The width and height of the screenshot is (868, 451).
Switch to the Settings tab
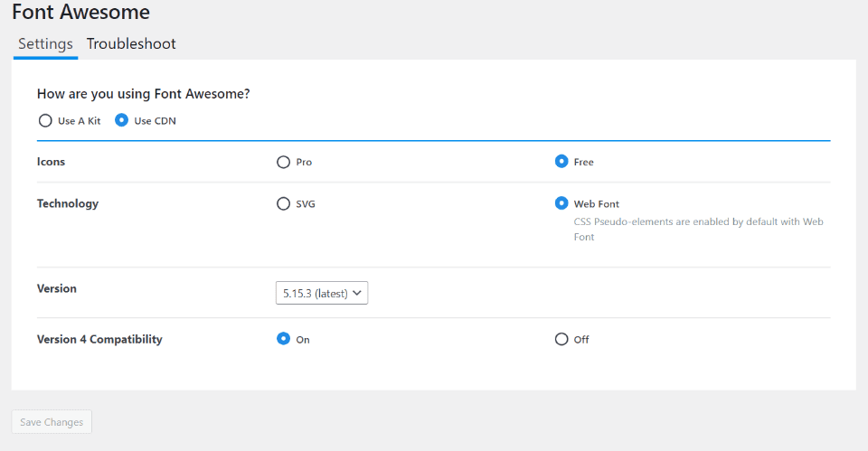(45, 44)
